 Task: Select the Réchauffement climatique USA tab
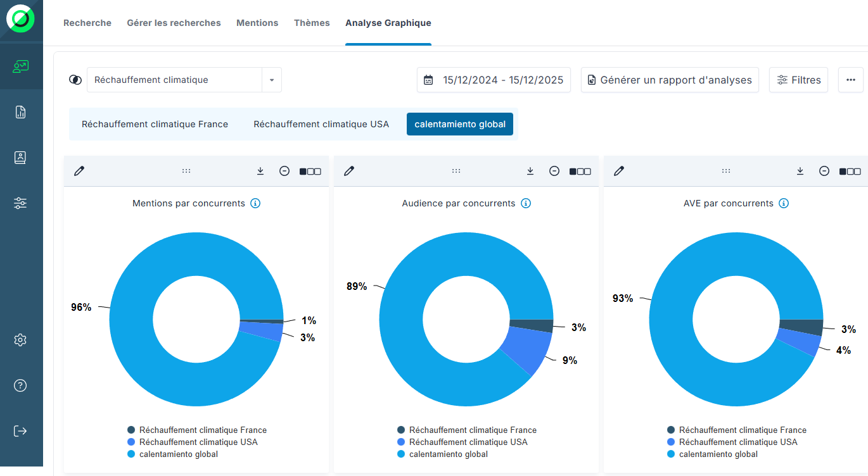[321, 124]
